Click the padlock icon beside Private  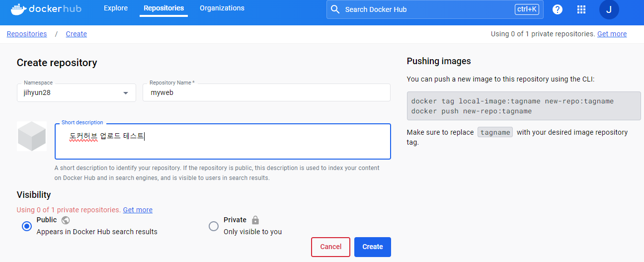point(255,220)
